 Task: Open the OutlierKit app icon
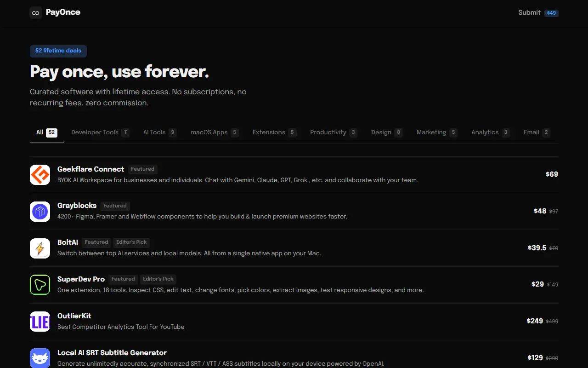pyautogui.click(x=40, y=322)
